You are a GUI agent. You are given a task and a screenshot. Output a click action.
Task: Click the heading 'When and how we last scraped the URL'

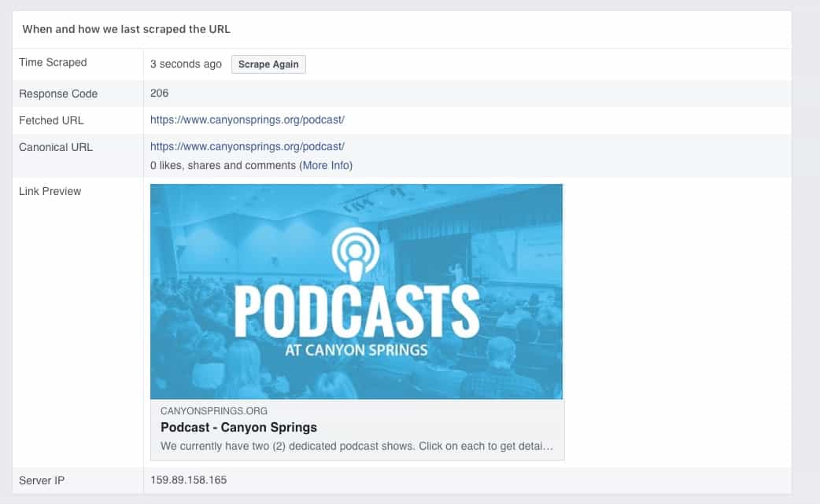126,29
